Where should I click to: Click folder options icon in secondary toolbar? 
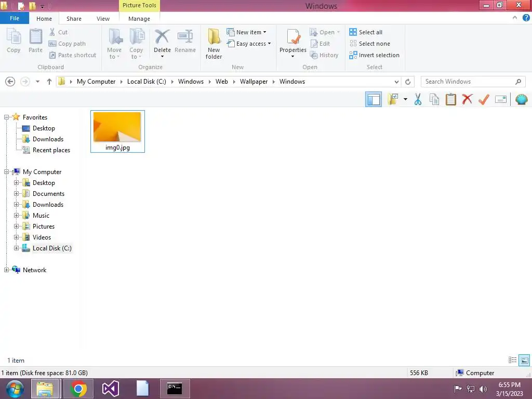click(x=393, y=99)
